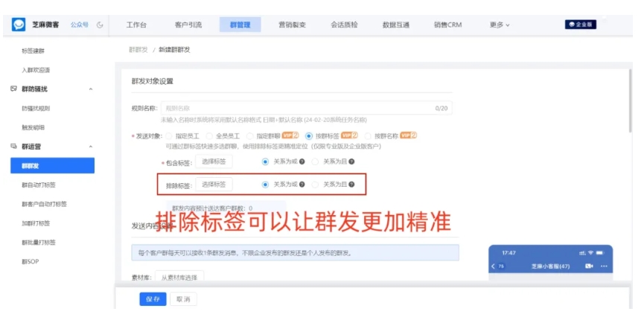This screenshot has width=644, height=323.
Task: Click the 从素材库选择 button
Action: (179, 277)
